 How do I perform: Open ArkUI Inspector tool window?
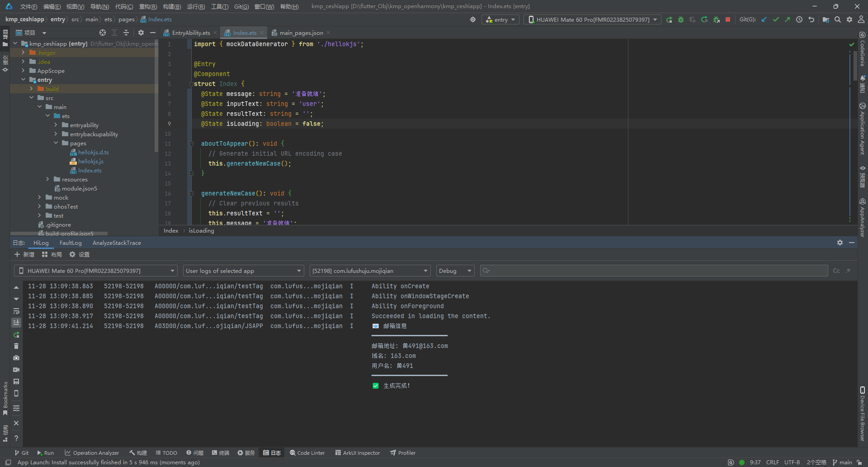(x=358, y=453)
